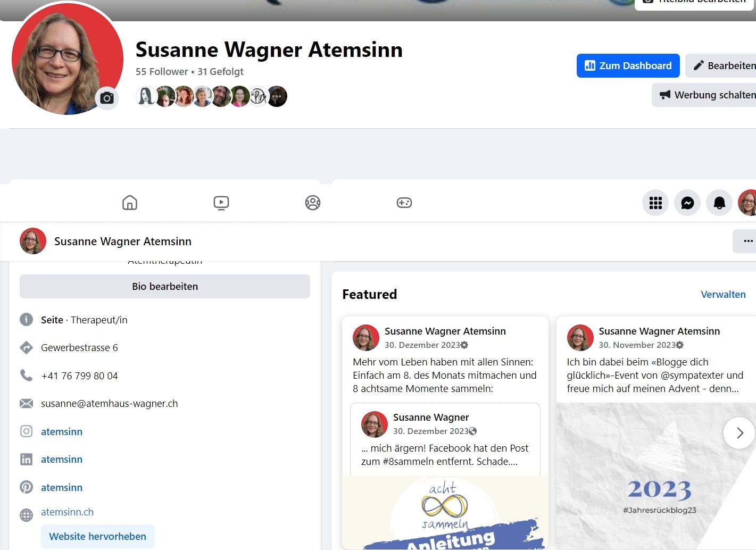Click the last follower avatar with dots
The height and width of the screenshot is (550, 756).
(x=277, y=96)
